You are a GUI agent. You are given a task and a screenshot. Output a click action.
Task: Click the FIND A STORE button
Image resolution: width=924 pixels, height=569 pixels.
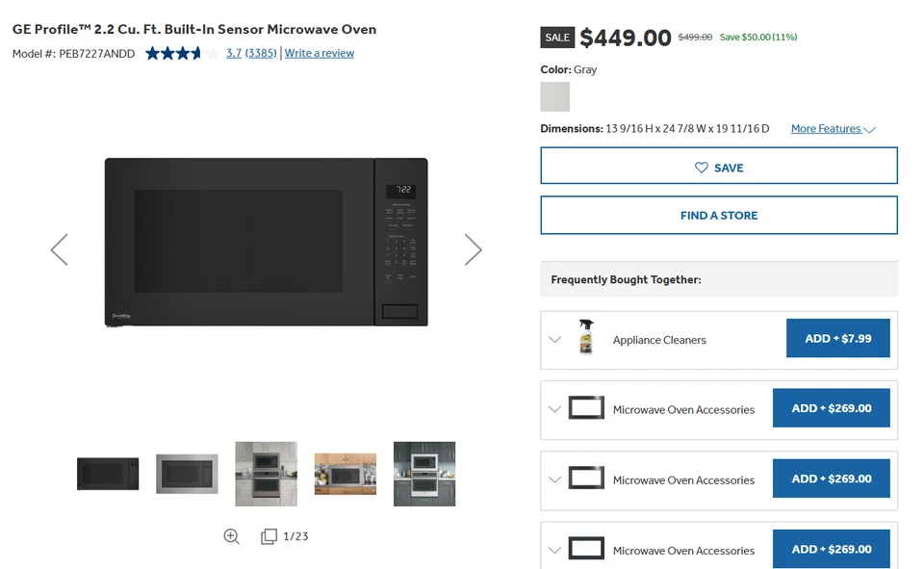tap(719, 216)
